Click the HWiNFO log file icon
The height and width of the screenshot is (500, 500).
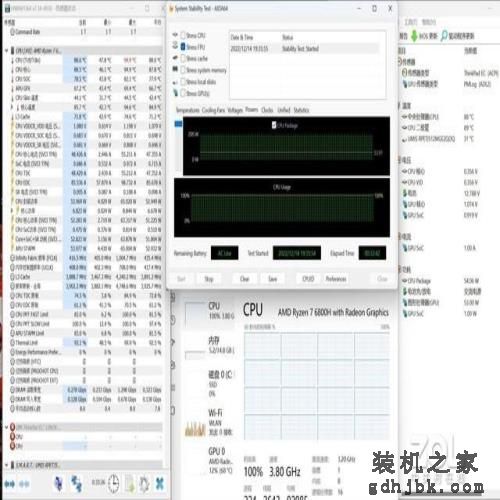[x=129, y=483]
